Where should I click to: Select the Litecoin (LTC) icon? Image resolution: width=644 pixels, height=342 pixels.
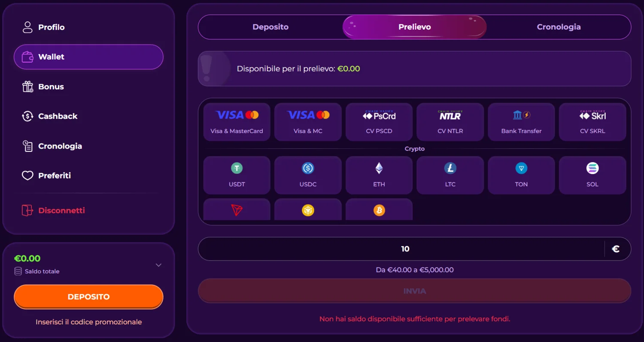pyautogui.click(x=450, y=168)
